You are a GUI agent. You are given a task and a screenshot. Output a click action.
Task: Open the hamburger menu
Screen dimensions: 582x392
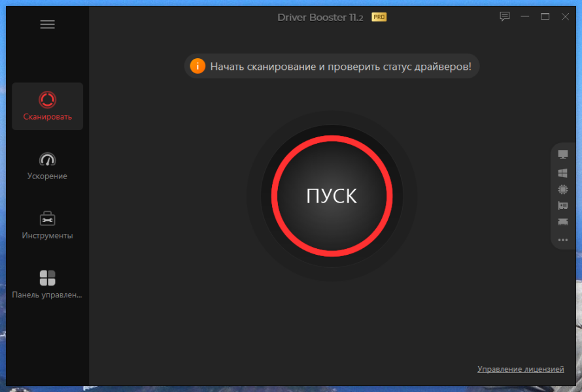pyautogui.click(x=48, y=24)
